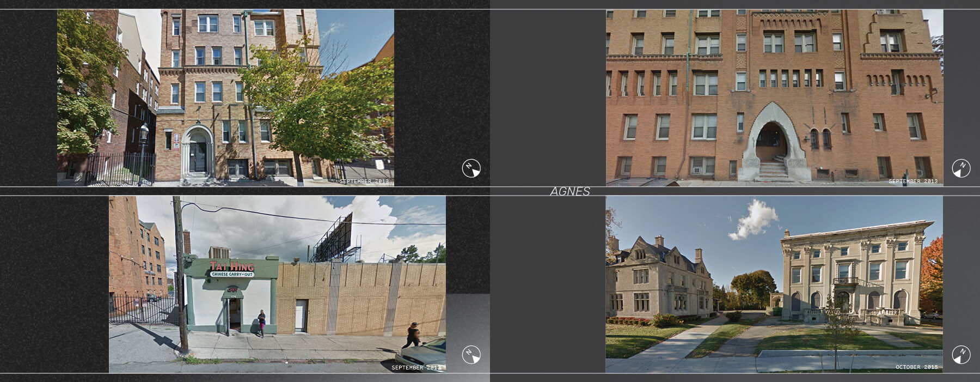Click the compass icon next to the arched-entrance brick building
Viewport: 980px width, 382px height.
[x=961, y=168]
